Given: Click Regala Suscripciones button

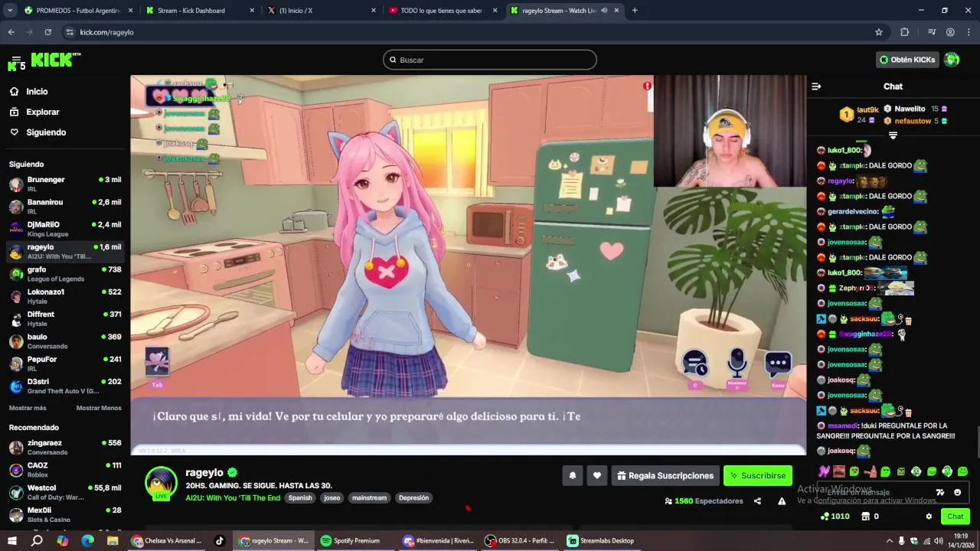Looking at the screenshot, I should [665, 475].
